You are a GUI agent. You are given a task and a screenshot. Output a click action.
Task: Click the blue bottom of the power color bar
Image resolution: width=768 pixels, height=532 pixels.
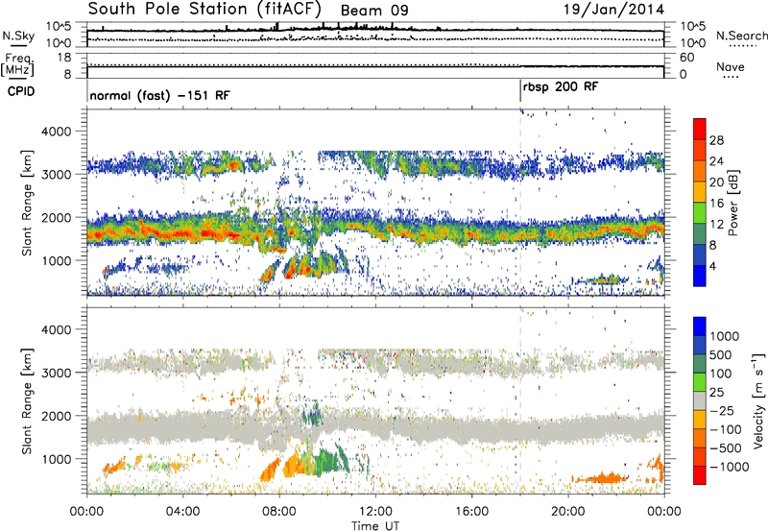pos(700,276)
